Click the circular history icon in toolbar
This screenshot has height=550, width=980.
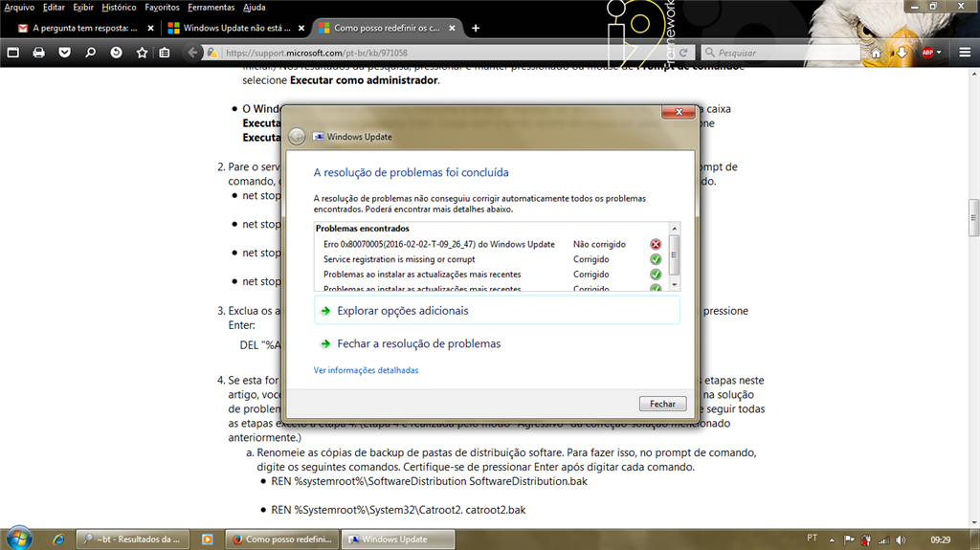coord(116,53)
